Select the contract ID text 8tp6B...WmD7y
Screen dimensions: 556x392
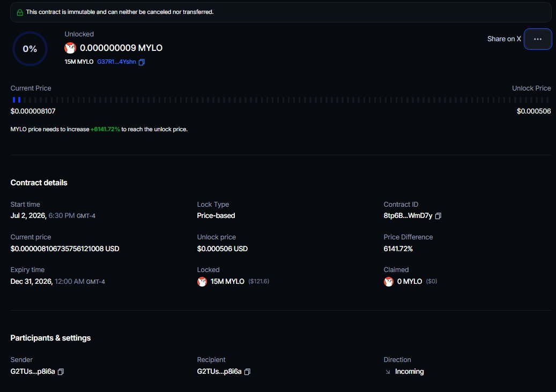pyautogui.click(x=408, y=216)
